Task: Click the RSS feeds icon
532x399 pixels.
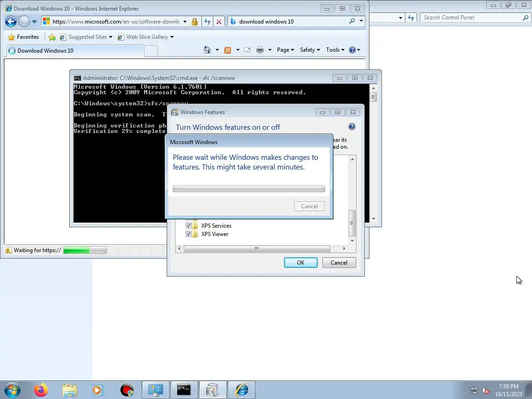Action: tap(228, 50)
